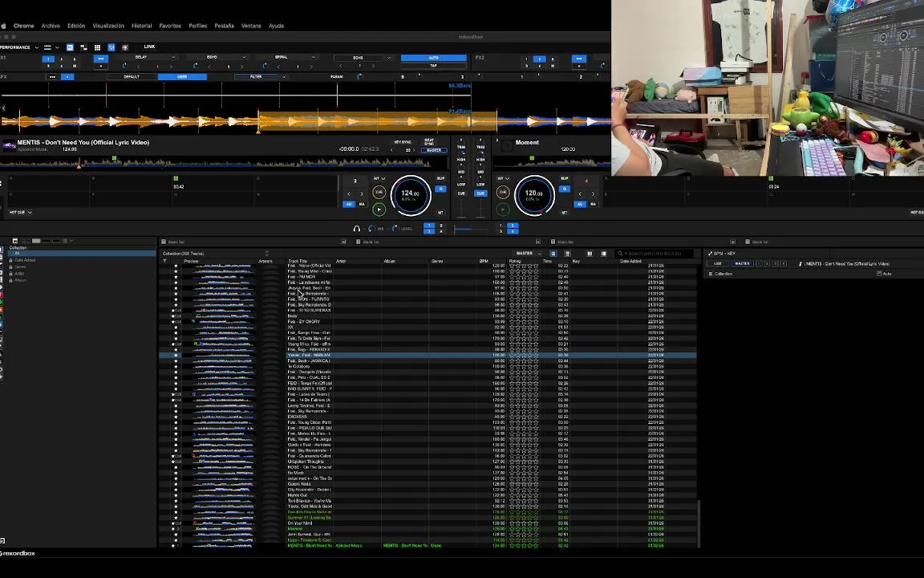Click the headphones MIX knob
This screenshot has width=924, height=578.
(x=370, y=228)
